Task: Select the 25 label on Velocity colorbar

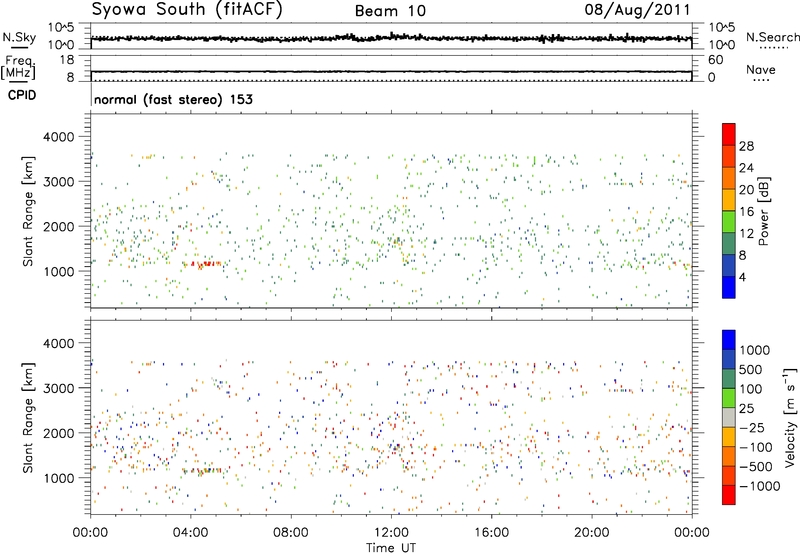Action: point(747,409)
